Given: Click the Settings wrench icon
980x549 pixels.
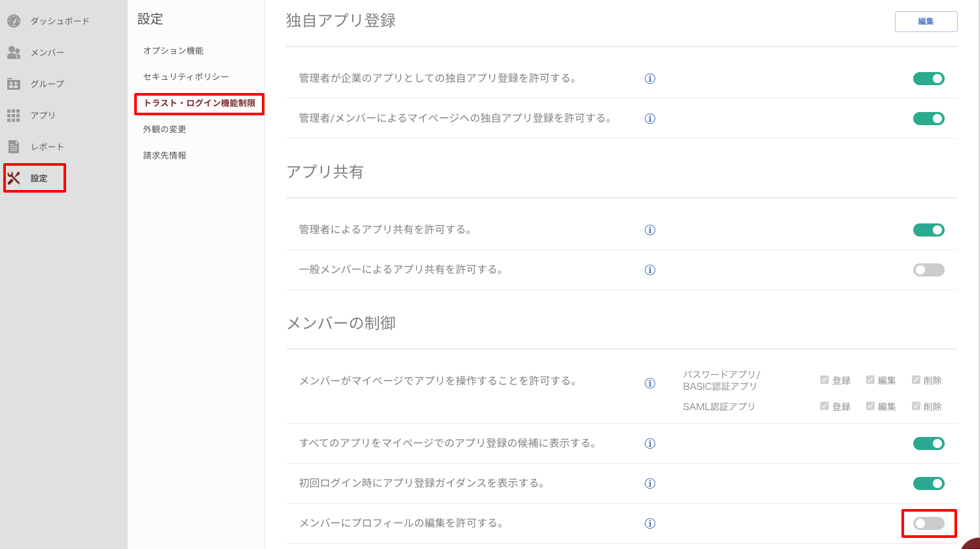Looking at the screenshot, I should coord(14,178).
